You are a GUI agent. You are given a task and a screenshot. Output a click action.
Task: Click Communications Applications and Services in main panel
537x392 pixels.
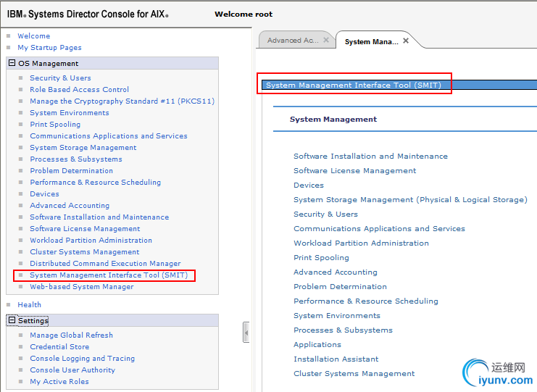tap(380, 229)
